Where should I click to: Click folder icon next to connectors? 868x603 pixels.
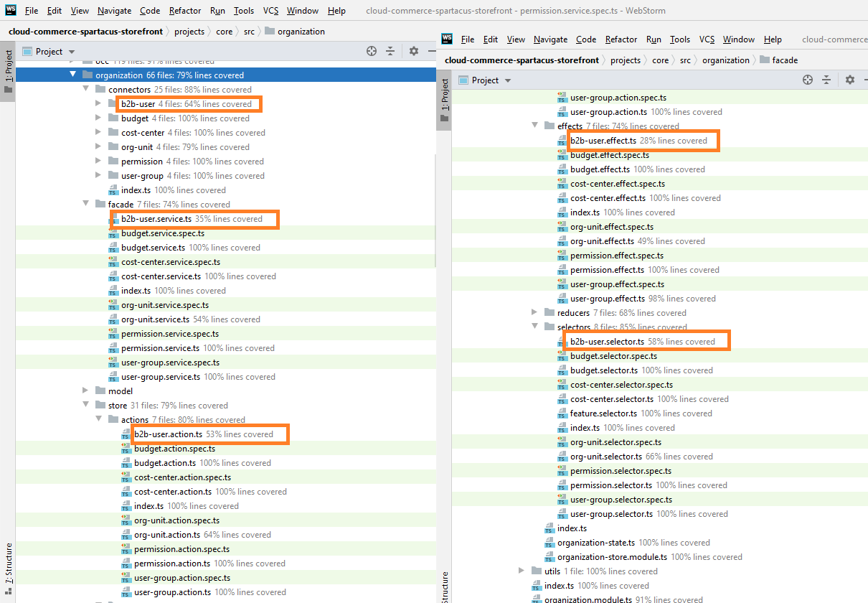pos(100,90)
